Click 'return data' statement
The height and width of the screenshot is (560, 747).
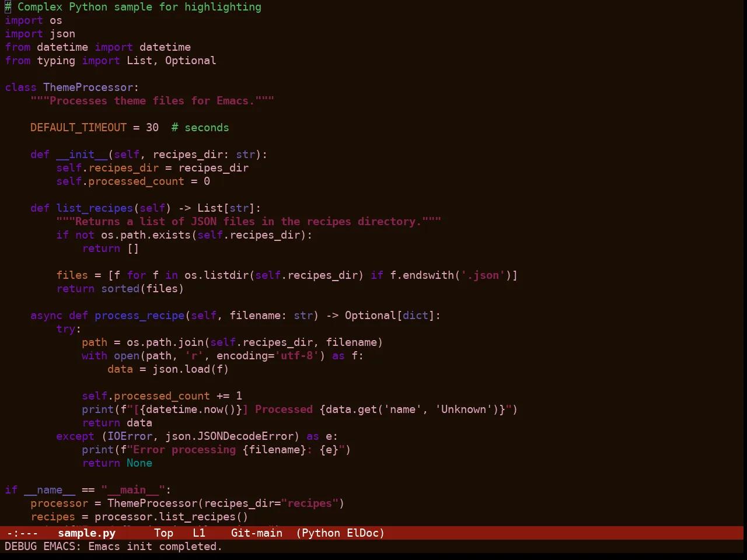pyautogui.click(x=117, y=423)
